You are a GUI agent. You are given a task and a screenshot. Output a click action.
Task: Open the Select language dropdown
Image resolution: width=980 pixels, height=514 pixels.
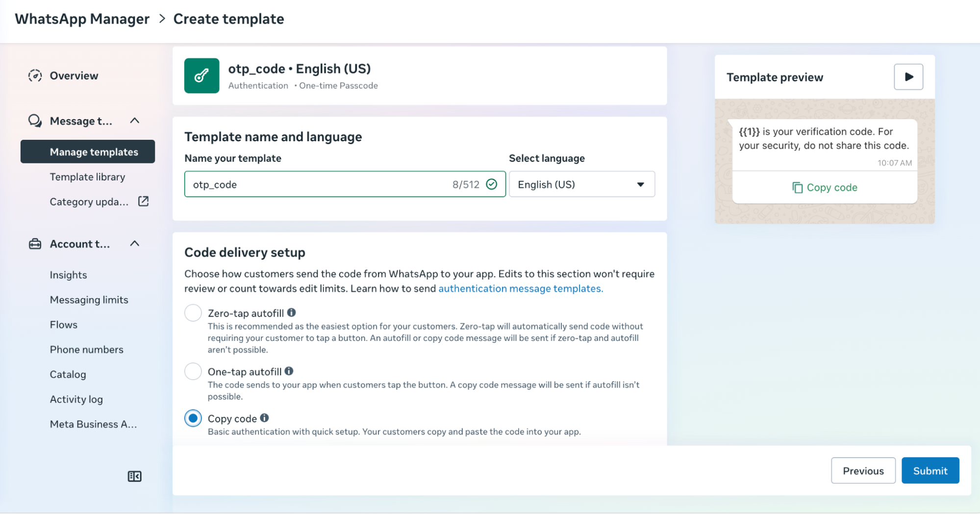pyautogui.click(x=582, y=184)
